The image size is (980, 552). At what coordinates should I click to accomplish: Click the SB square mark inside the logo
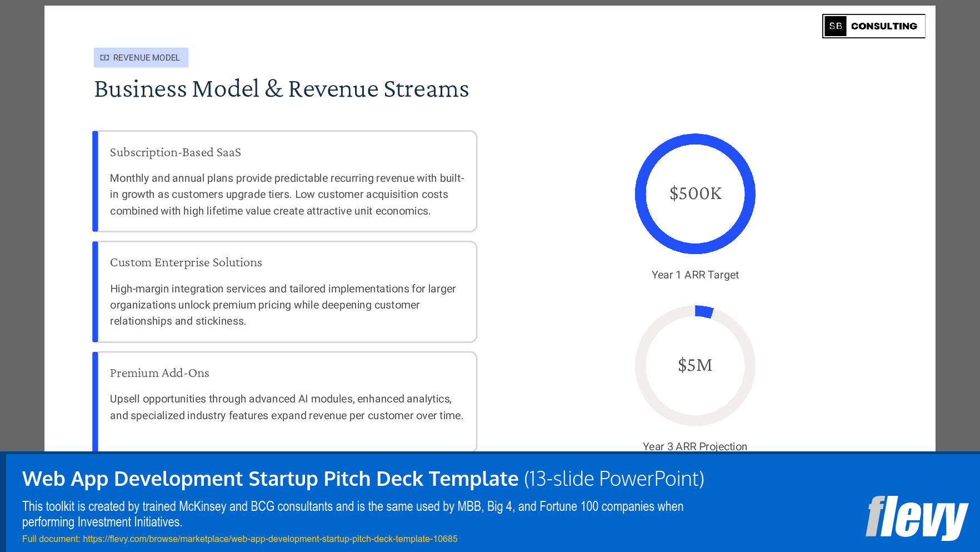[x=835, y=26]
